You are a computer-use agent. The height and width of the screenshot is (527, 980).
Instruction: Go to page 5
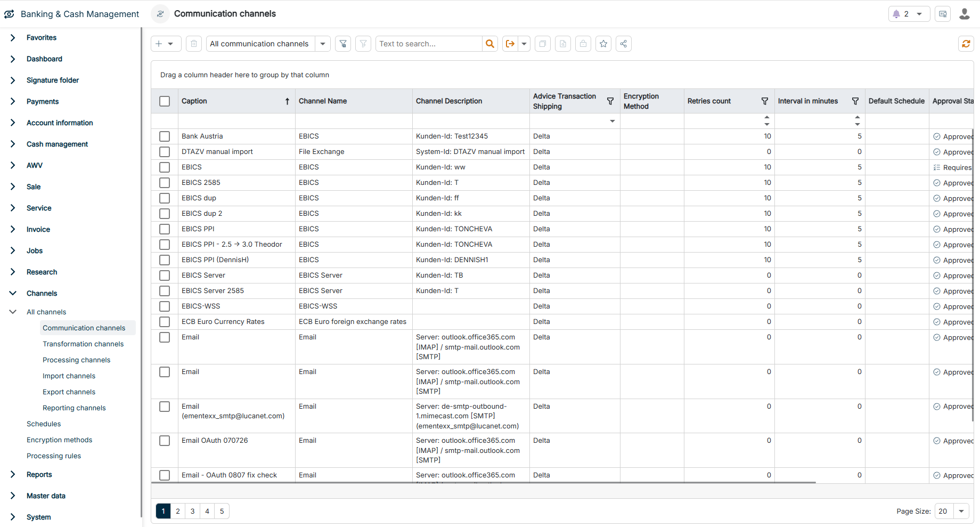[222, 511]
